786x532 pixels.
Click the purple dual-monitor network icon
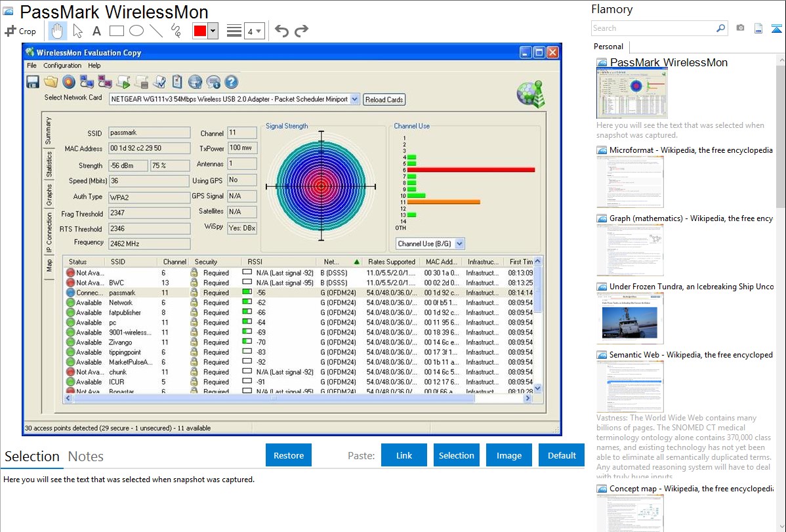[x=105, y=82]
